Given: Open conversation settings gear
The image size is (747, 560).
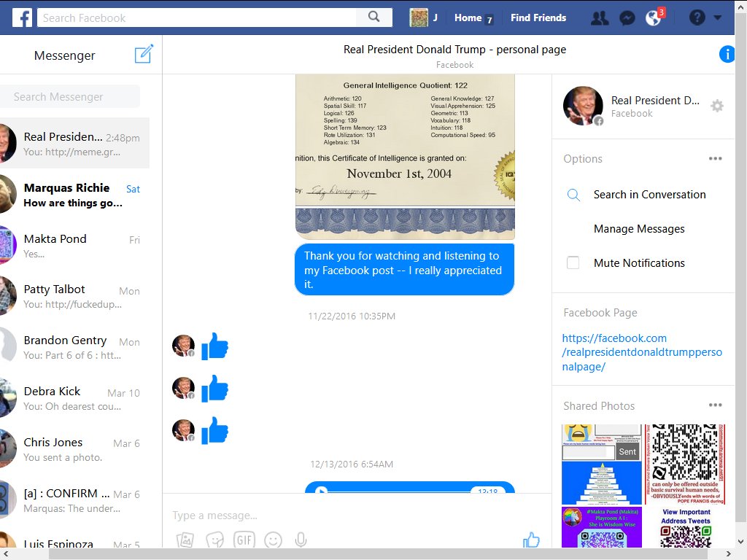Looking at the screenshot, I should click(x=717, y=106).
